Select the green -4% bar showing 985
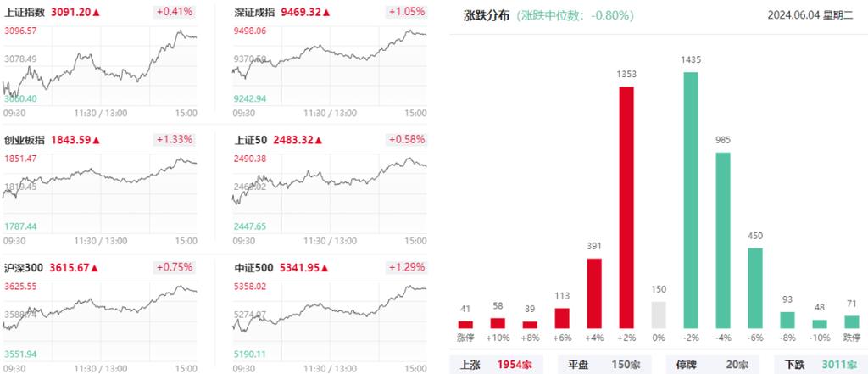Viewport: 868px width, 374px height. 723,240
